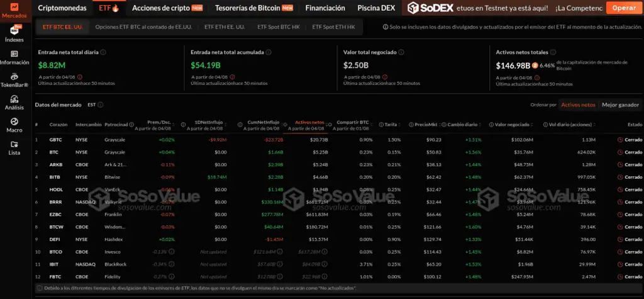The width and height of the screenshot is (644, 299).
Task: Switch to Criptomonedas top tab
Action: pos(62,8)
